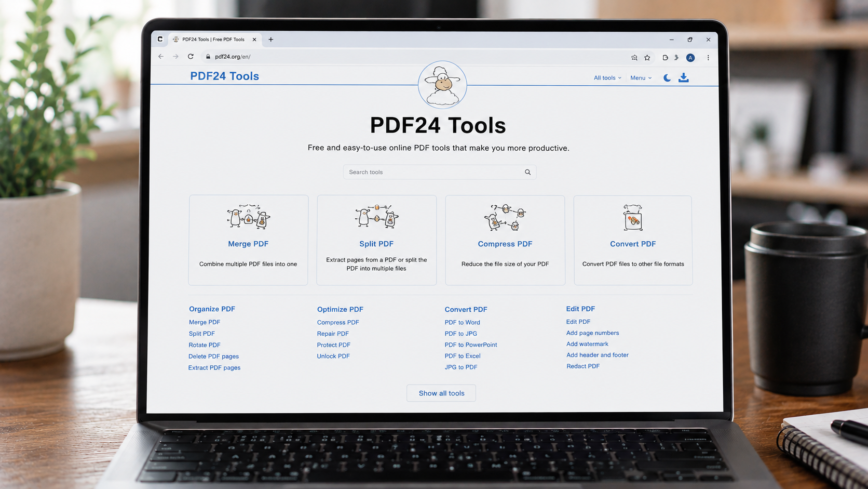Reload the pdf24.org page

(191, 57)
